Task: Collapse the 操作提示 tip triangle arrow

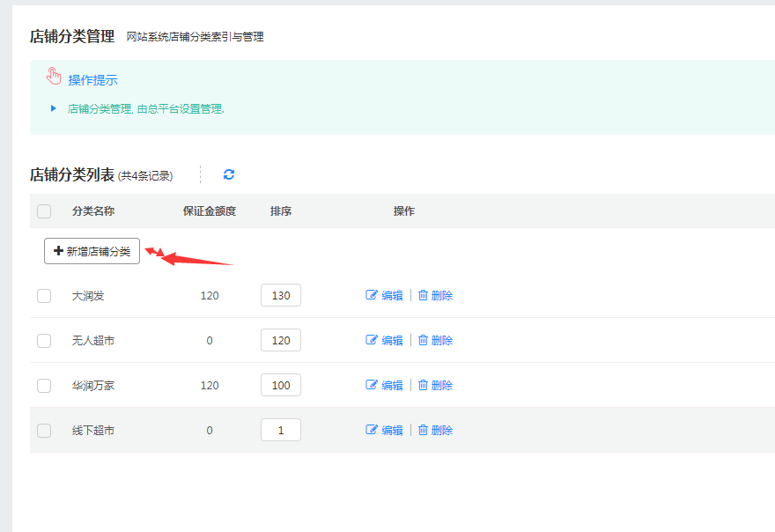Action: pyautogui.click(x=54, y=109)
